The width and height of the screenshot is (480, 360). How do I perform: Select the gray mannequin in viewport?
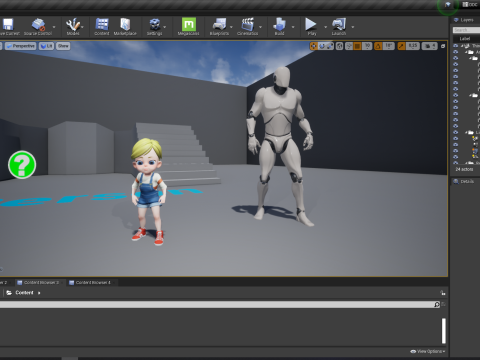point(281,146)
